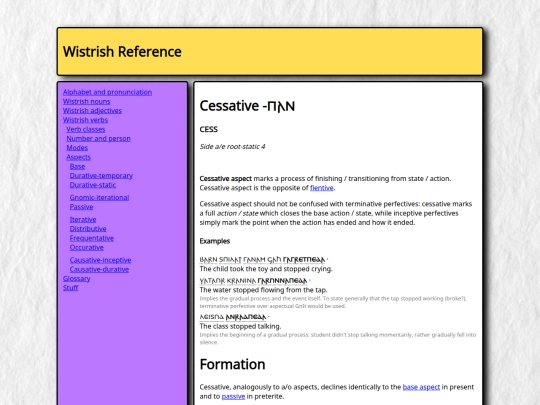This screenshot has width=540, height=405.
Task: Click the Formation heading
Action: (232, 364)
